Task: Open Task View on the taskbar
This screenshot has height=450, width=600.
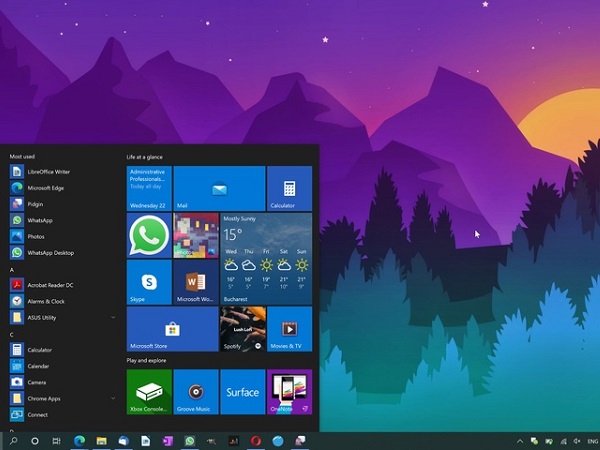Action: 56,441
